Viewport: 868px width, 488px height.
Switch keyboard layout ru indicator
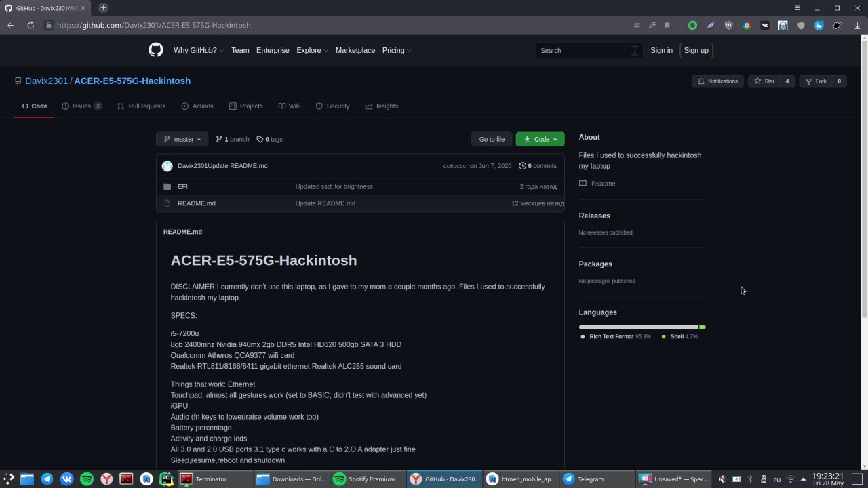tap(777, 479)
